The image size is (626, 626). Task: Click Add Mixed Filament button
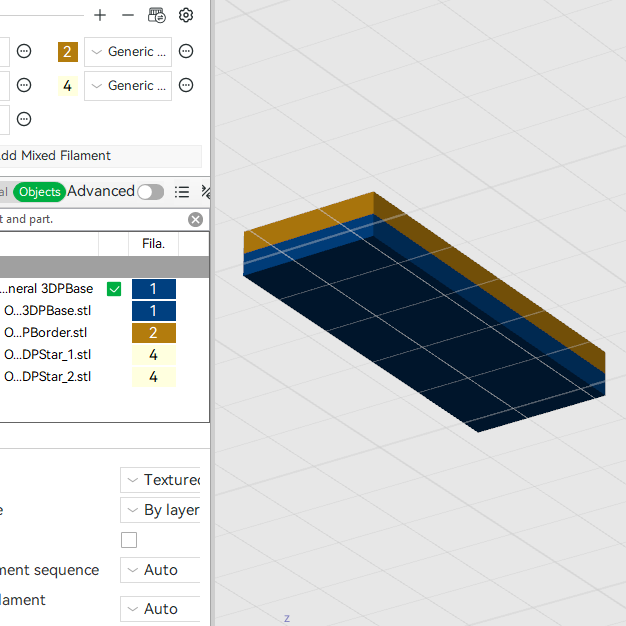click(101, 156)
